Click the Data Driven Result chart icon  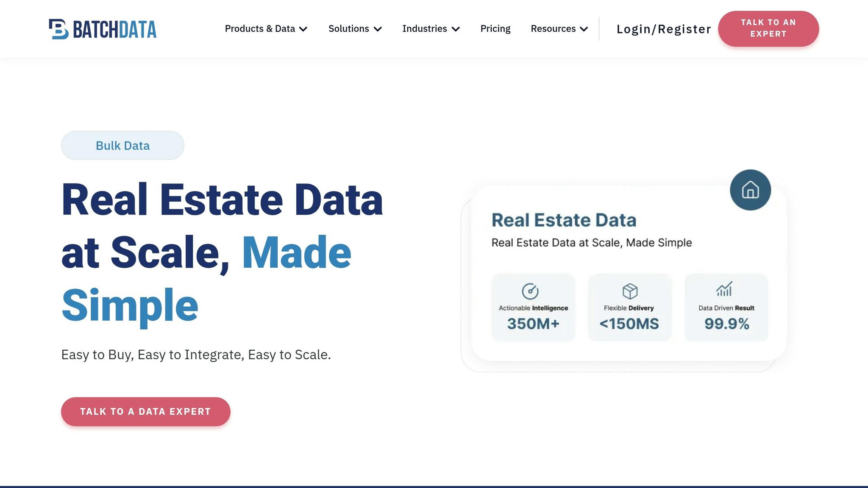(x=724, y=289)
